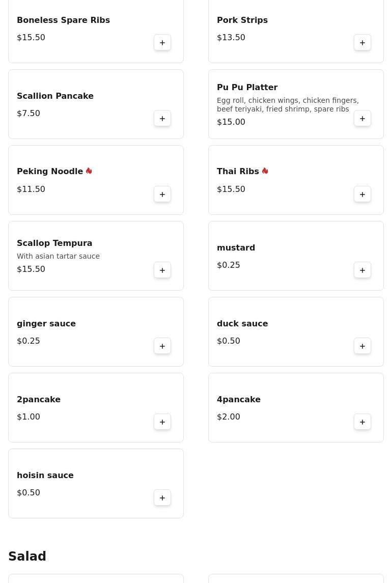Screen dimensions: 392x583
Task: Add Peking Noodle using plus icon
Action: point(162,195)
